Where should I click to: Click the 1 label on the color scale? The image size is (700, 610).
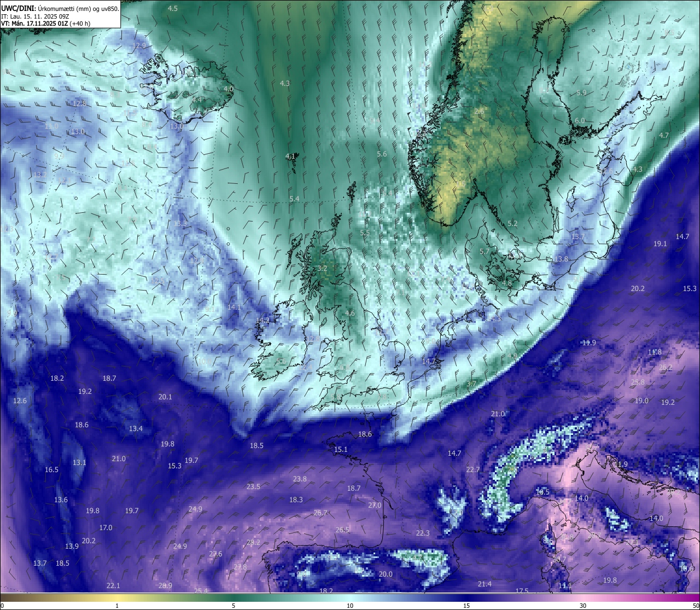pos(117,605)
